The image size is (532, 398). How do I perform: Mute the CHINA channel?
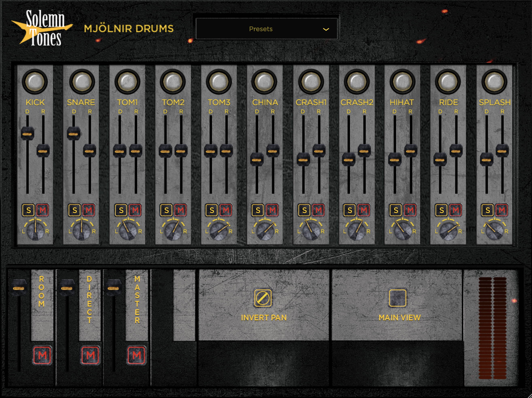272,210
